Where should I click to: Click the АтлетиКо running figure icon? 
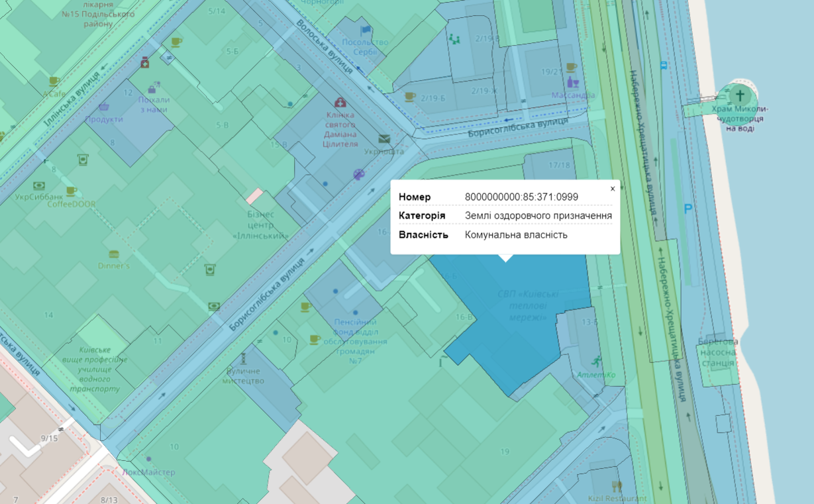(596, 361)
